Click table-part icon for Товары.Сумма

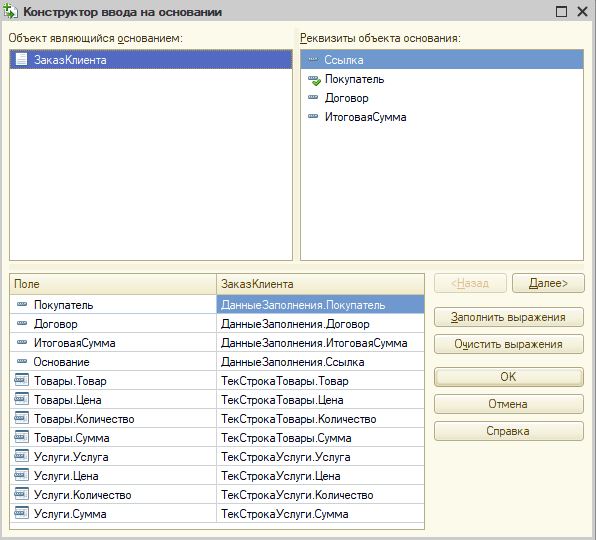(x=21, y=437)
